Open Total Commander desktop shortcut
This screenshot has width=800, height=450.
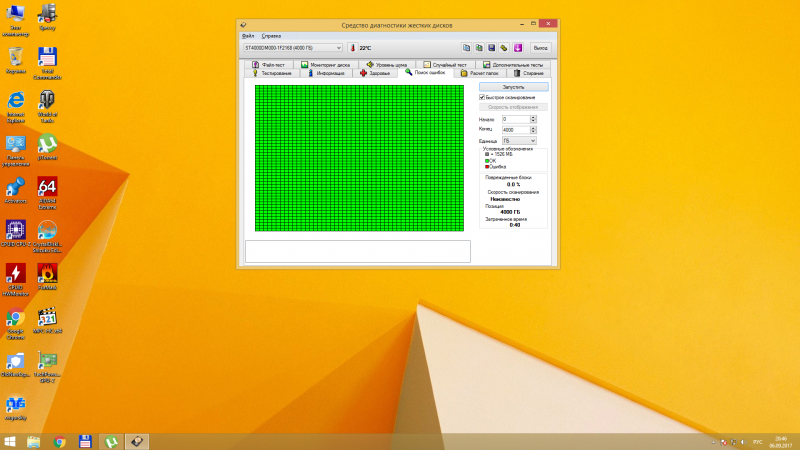[x=47, y=64]
